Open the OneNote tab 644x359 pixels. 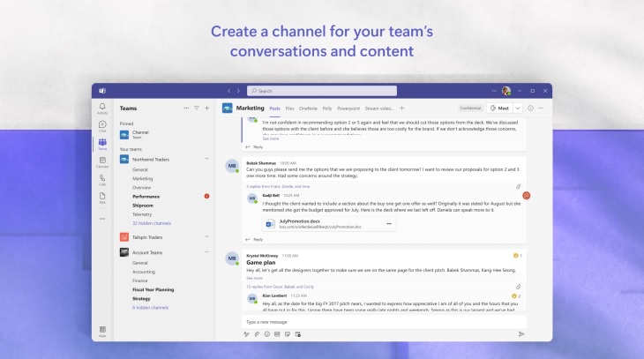[308, 108]
